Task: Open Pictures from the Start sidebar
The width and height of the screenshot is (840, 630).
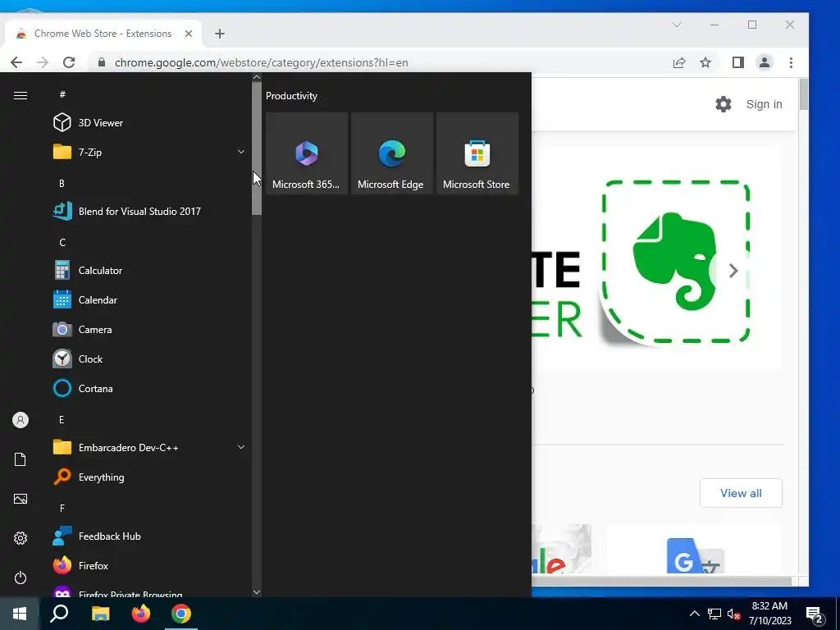Action: (x=21, y=499)
